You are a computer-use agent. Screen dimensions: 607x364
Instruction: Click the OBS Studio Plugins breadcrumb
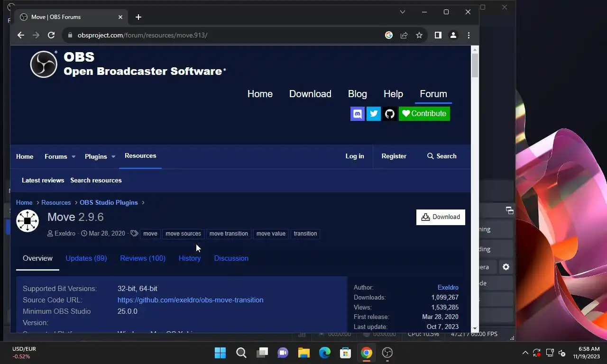[x=109, y=202]
